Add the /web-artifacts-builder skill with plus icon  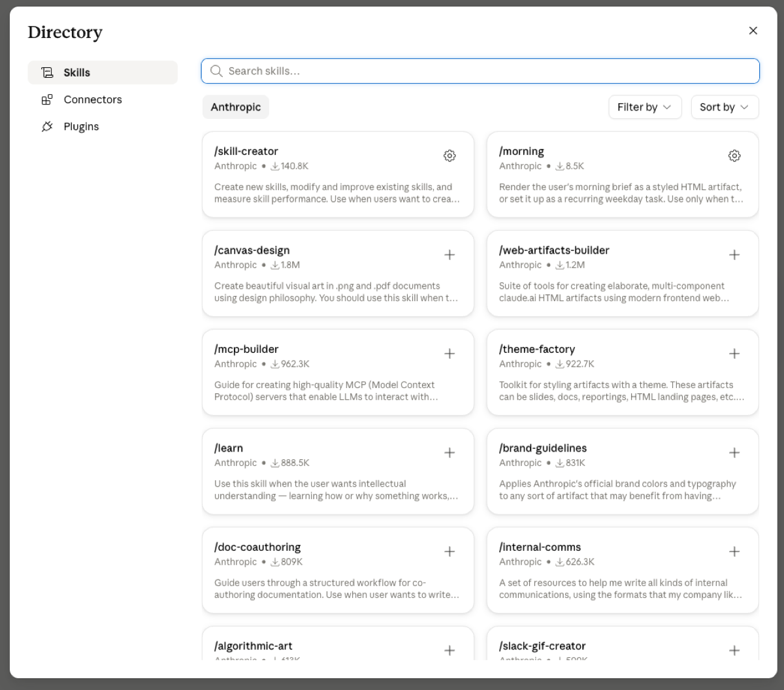tap(734, 255)
